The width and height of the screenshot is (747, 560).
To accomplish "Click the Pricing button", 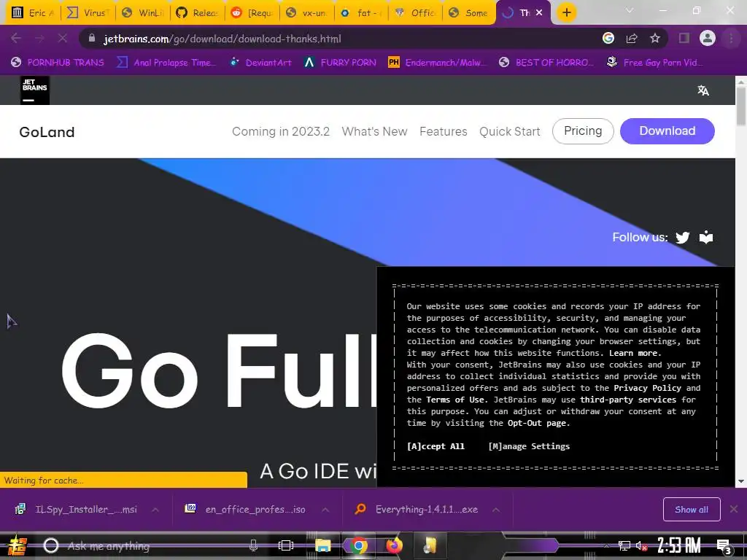I will [583, 131].
